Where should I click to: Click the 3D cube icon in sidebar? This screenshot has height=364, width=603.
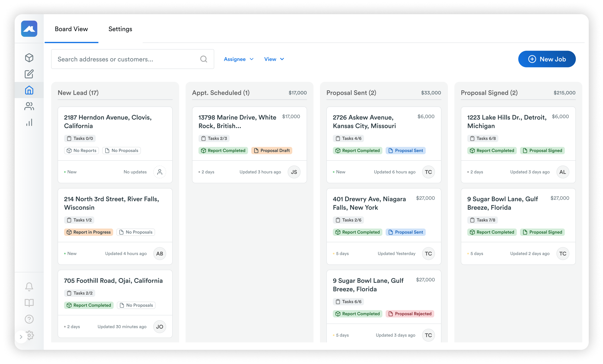[x=29, y=58]
